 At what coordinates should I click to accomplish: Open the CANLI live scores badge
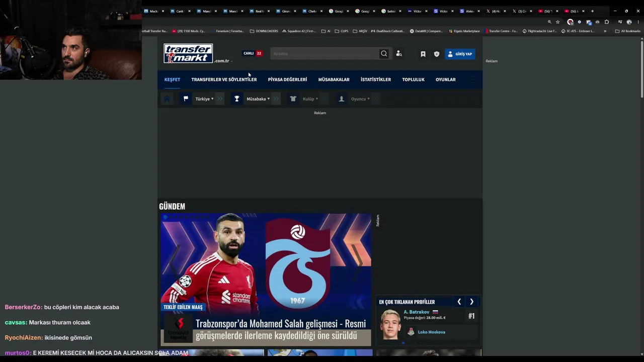point(253,53)
